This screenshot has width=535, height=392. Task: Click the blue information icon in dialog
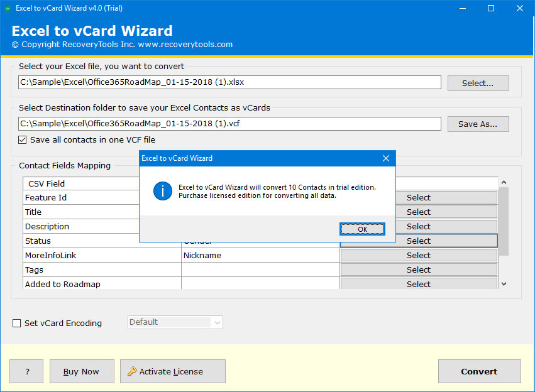click(x=163, y=191)
